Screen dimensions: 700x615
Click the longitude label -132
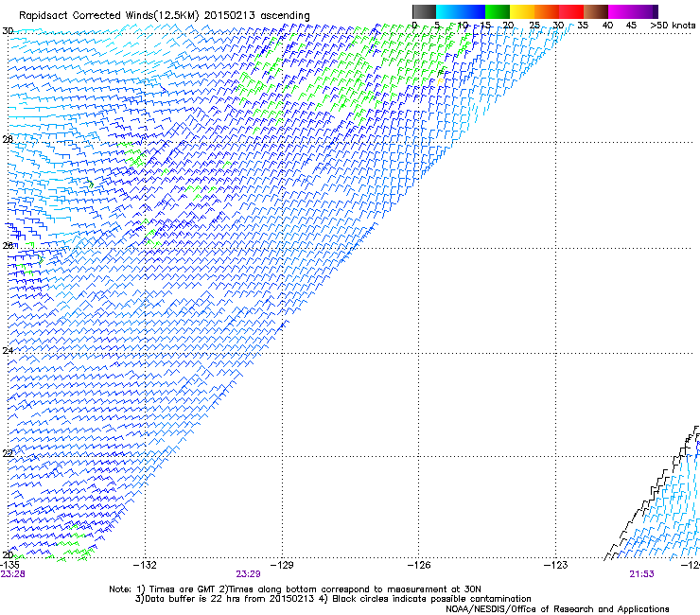pos(145,565)
